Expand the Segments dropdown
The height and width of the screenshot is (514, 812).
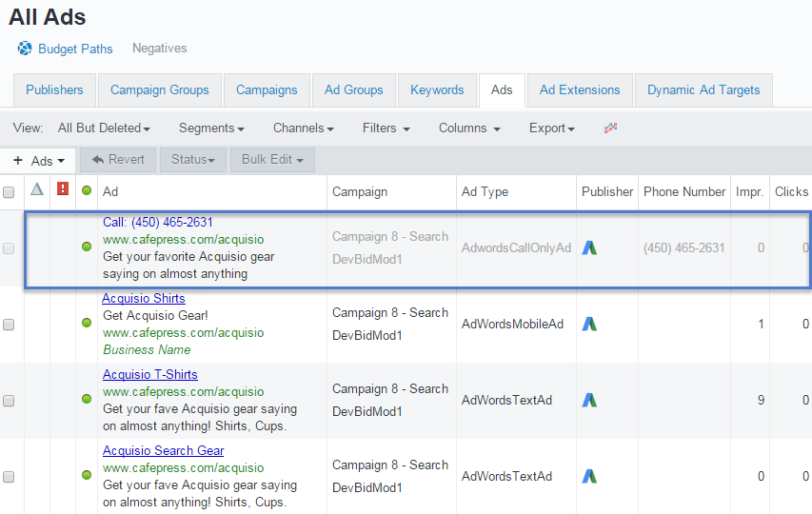tap(211, 128)
